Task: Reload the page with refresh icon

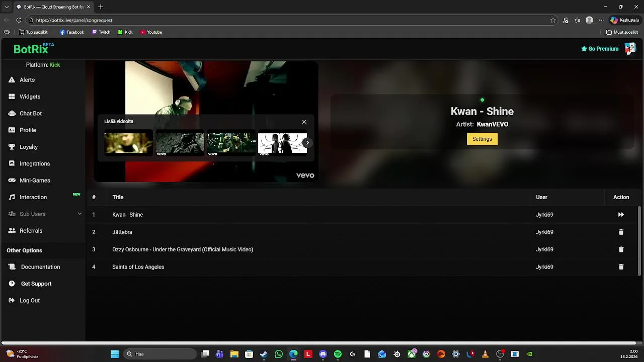Action: coord(19,20)
